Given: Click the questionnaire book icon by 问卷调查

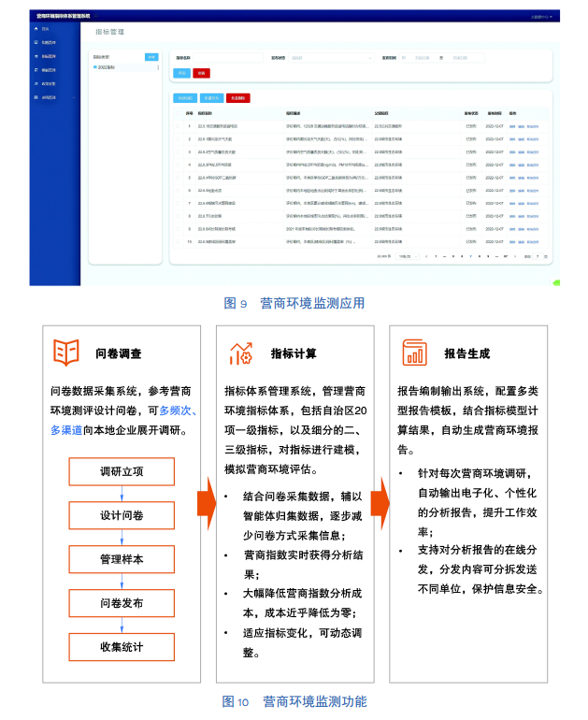Looking at the screenshot, I should [x=66, y=353].
